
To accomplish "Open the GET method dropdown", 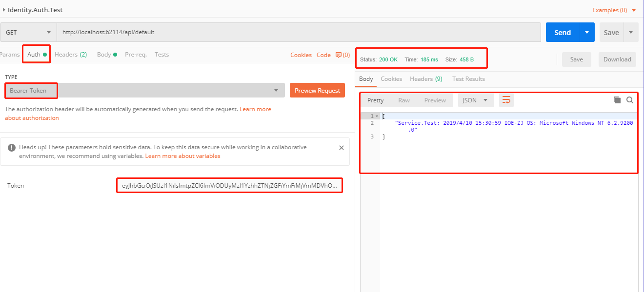I will 28,33.
